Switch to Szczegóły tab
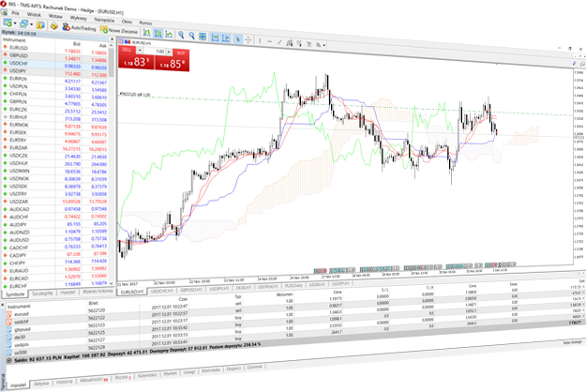 42,294
